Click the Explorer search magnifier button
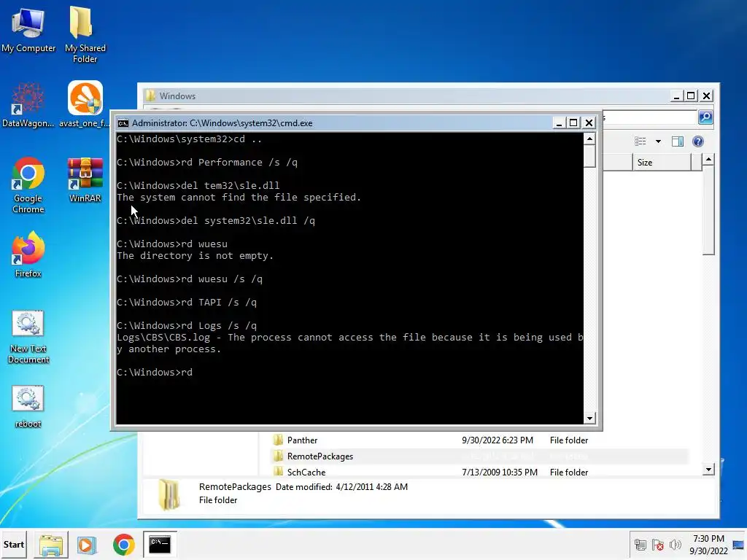The image size is (747, 560). [705, 117]
